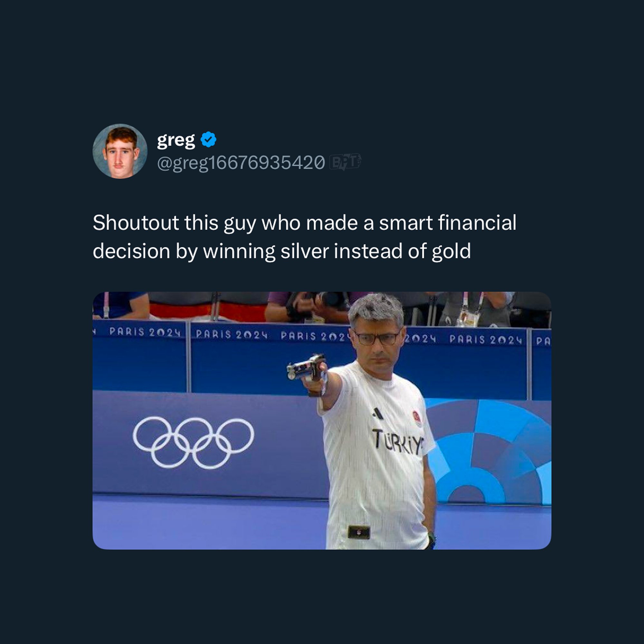Click the white Olympic rings logo
This screenshot has width=644, height=644.
click(193, 442)
